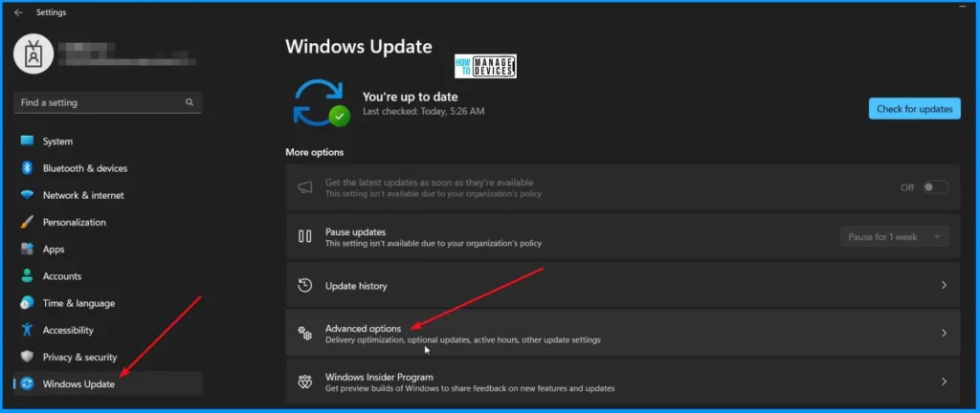
Task: Click the Off label beside the toggle
Action: [907, 187]
